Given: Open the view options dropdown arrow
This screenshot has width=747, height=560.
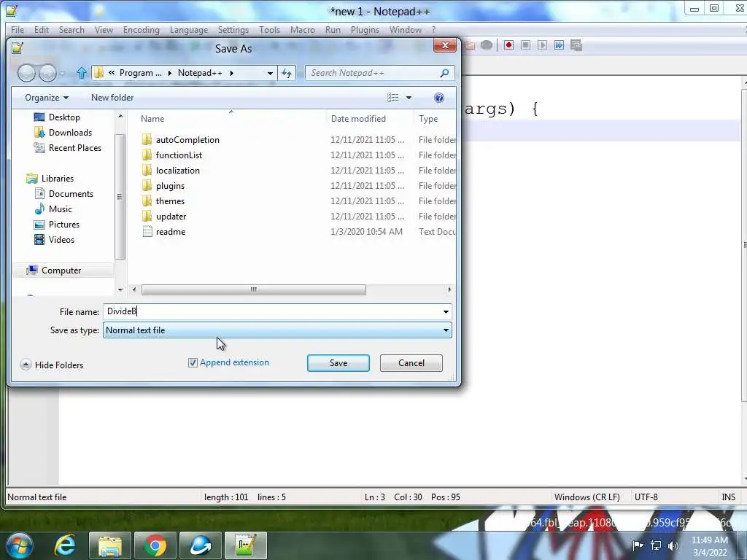Looking at the screenshot, I should point(409,98).
